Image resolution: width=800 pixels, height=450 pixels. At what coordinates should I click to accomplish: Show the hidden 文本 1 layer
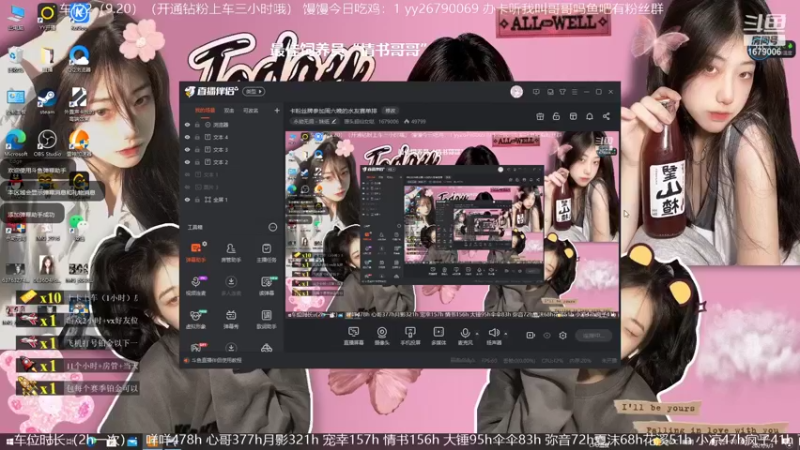point(187,174)
